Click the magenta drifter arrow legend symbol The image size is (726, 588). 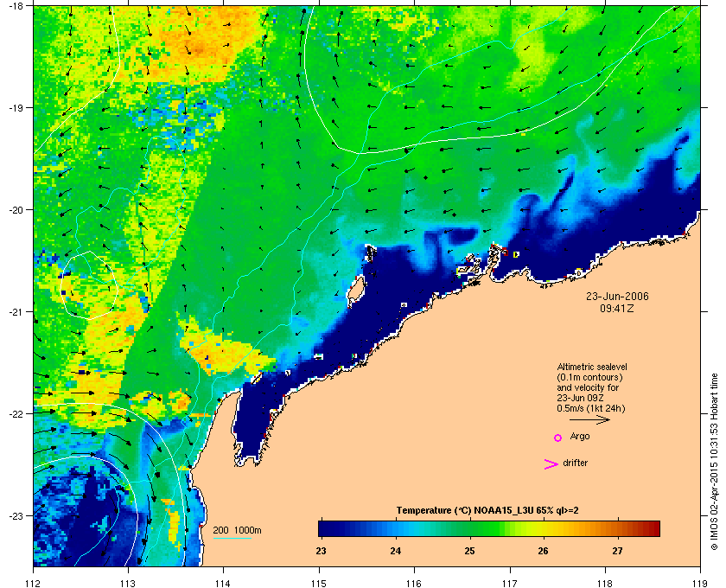click(551, 464)
